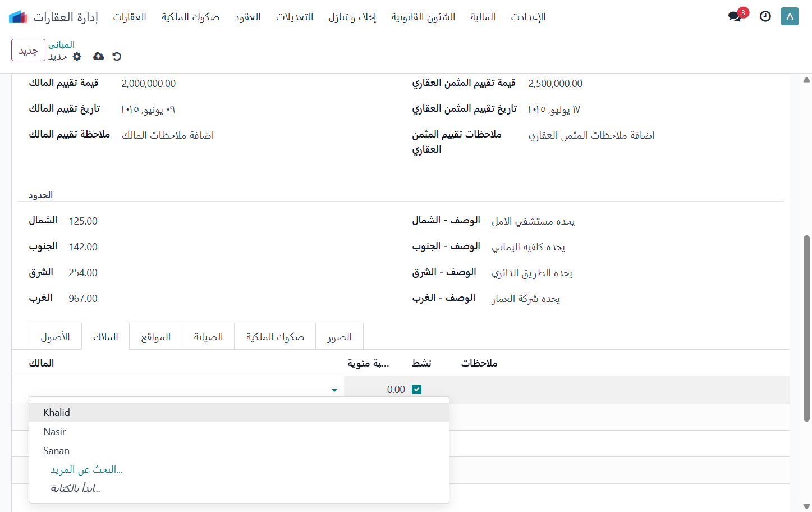
Task: Open the property management app logo
Action: (18, 17)
